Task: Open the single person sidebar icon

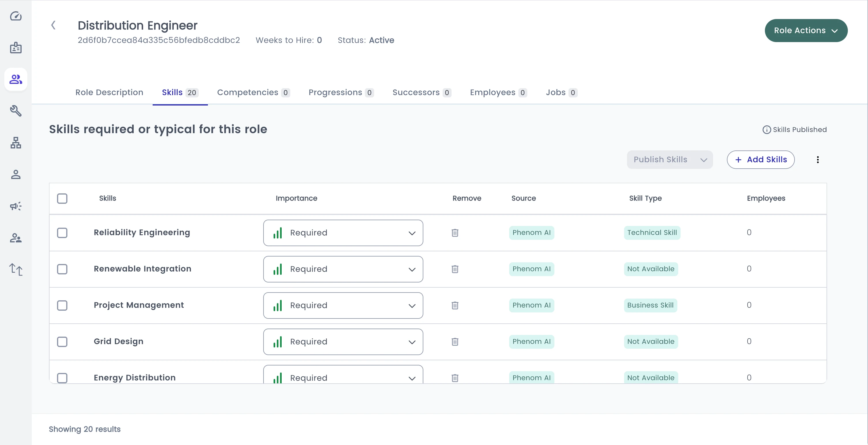Action: [x=16, y=174]
